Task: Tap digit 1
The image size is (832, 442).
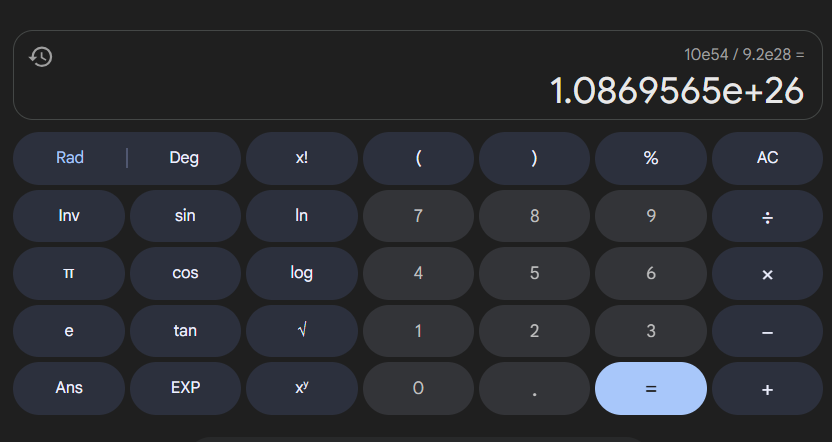Action: 418,331
